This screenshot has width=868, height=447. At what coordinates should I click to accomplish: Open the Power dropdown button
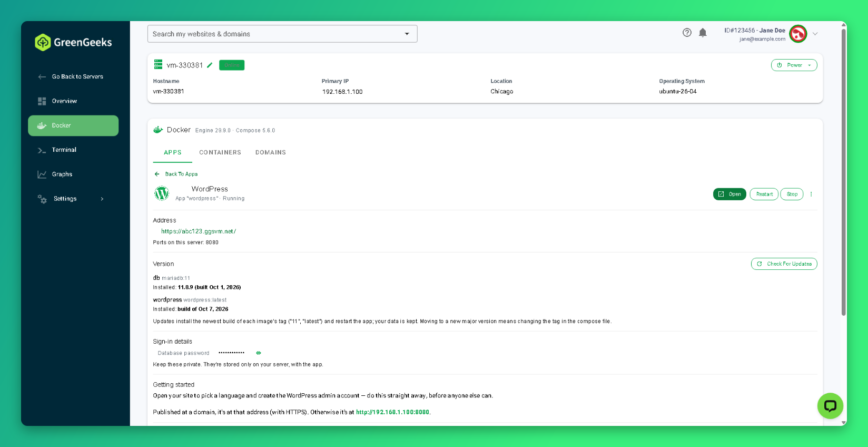coord(794,65)
